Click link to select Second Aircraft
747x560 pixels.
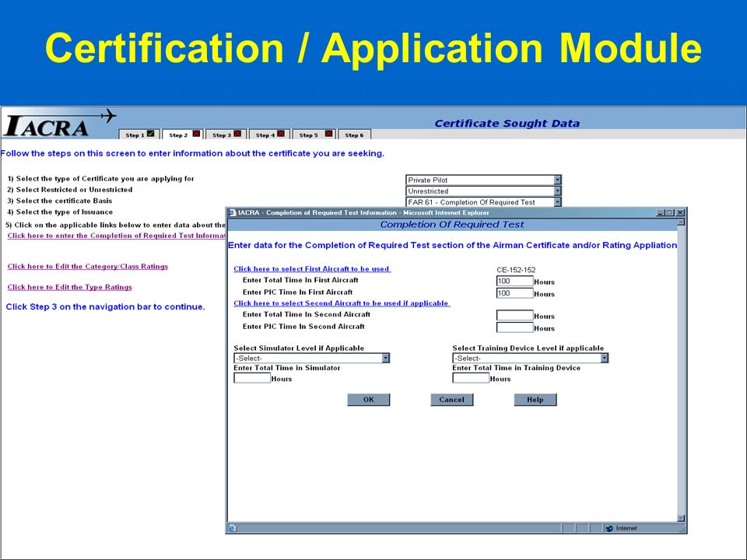pos(342,303)
